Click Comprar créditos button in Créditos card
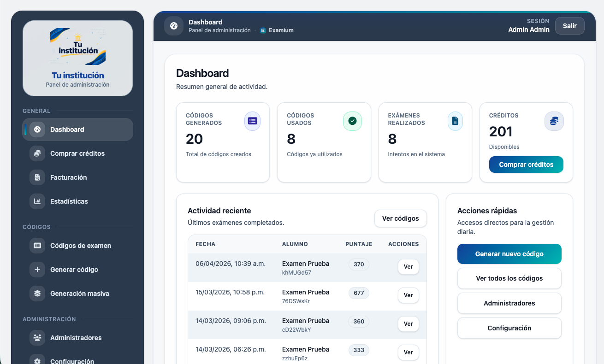 click(x=526, y=164)
